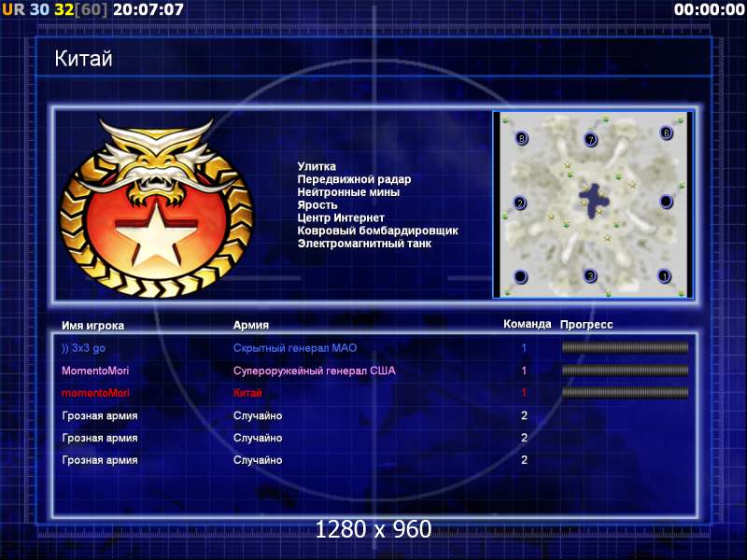Open the snowy map preview thumbnail
This screenshot has width=747, height=560.
click(593, 204)
